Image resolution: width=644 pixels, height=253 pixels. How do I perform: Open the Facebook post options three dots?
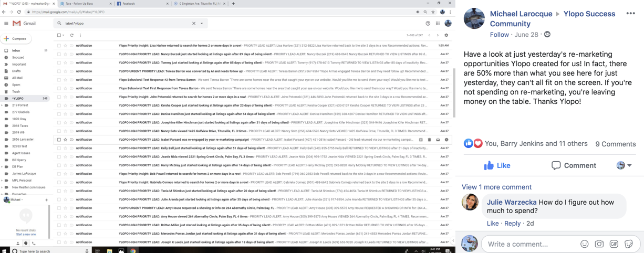pyautogui.click(x=630, y=14)
